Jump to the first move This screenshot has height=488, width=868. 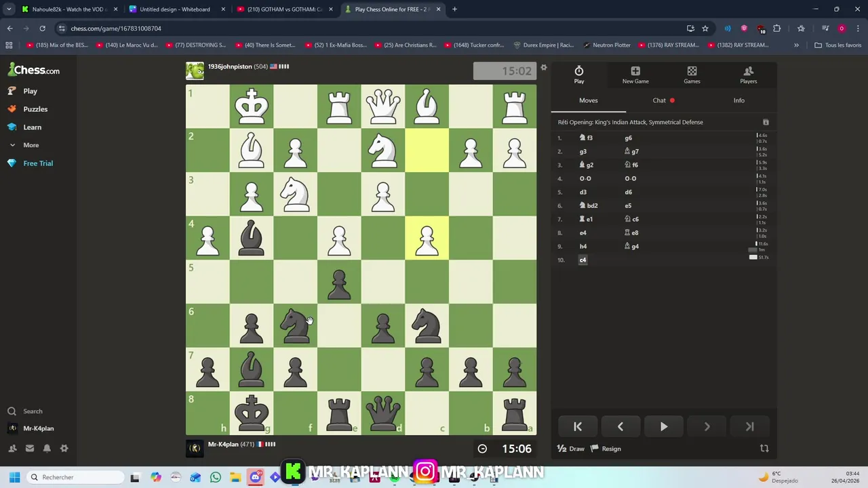pyautogui.click(x=578, y=426)
